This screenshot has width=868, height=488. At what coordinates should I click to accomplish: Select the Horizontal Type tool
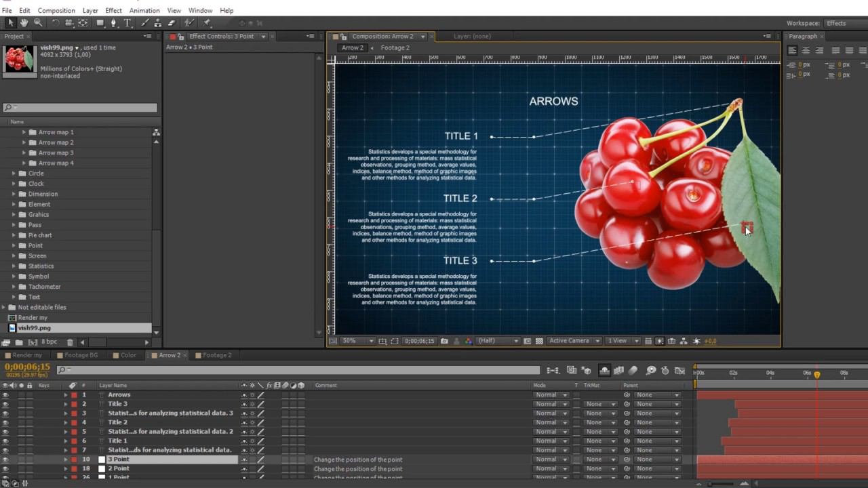tap(127, 23)
